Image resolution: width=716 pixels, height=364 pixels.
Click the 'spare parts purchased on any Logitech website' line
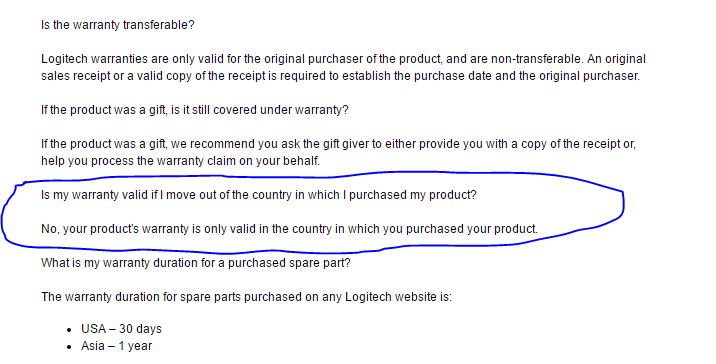tap(246, 297)
